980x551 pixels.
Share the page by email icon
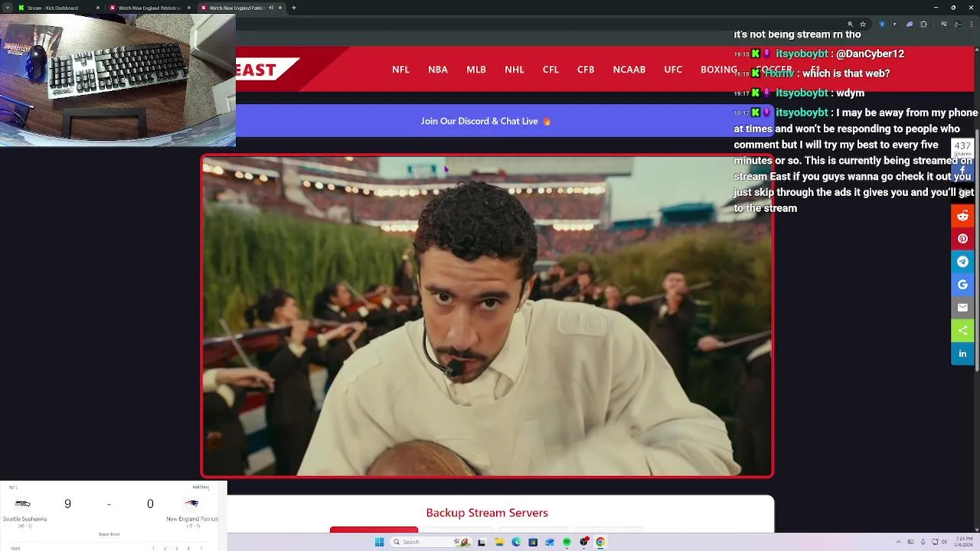click(962, 308)
